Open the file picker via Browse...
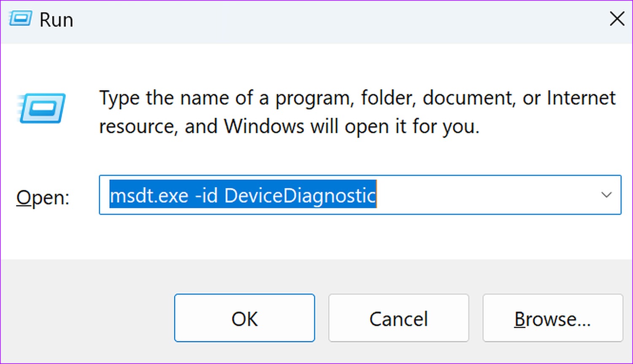 [553, 318]
